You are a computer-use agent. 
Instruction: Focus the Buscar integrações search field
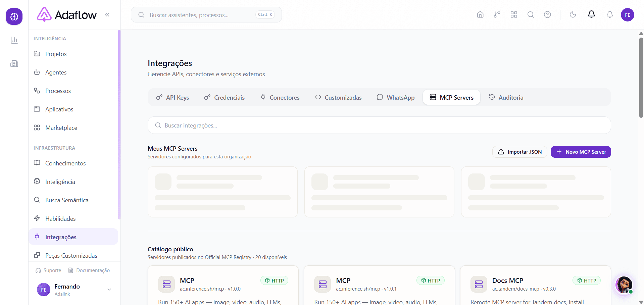coord(379,125)
